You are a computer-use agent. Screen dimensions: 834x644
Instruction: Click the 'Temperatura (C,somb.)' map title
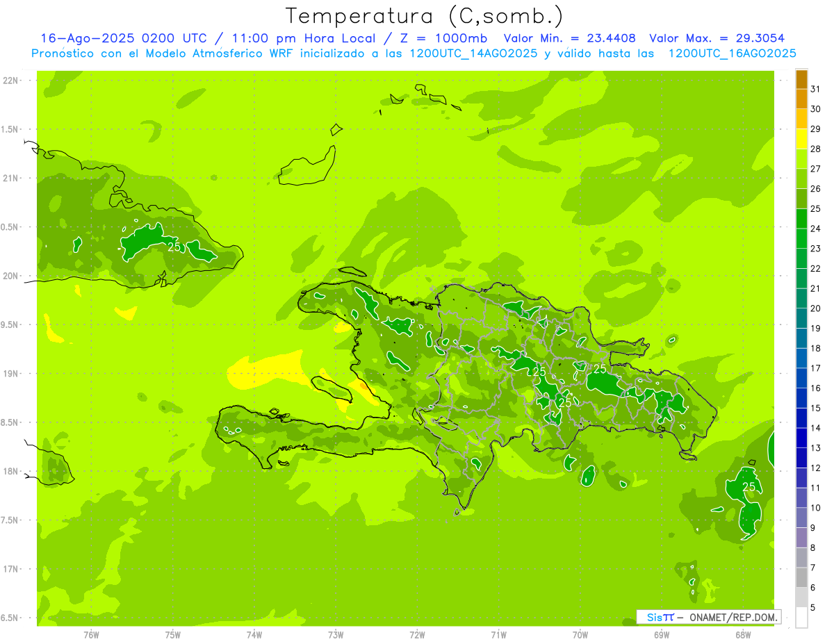pyautogui.click(x=425, y=17)
